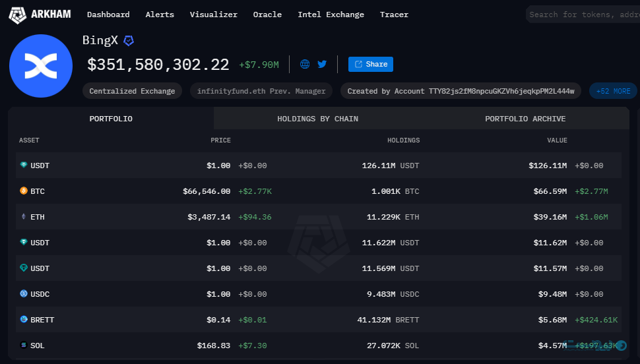The width and height of the screenshot is (640, 364).
Task: Open the BingX avatar logo
Action: click(41, 66)
